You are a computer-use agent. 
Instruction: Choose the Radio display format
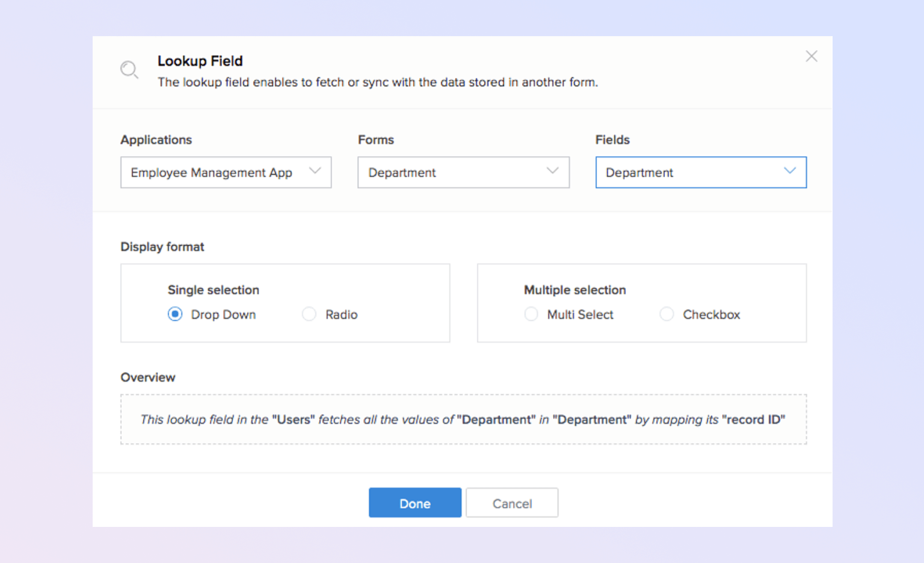[309, 315]
